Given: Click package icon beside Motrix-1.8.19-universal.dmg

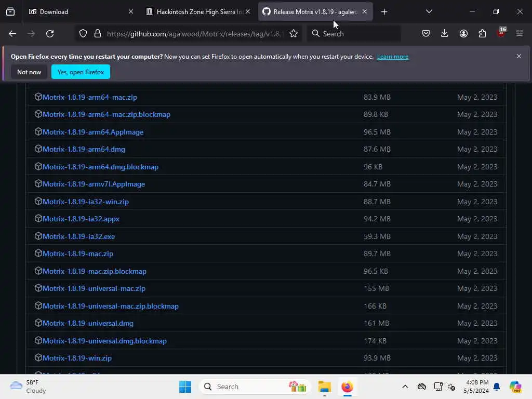Looking at the screenshot, I should [x=38, y=323].
